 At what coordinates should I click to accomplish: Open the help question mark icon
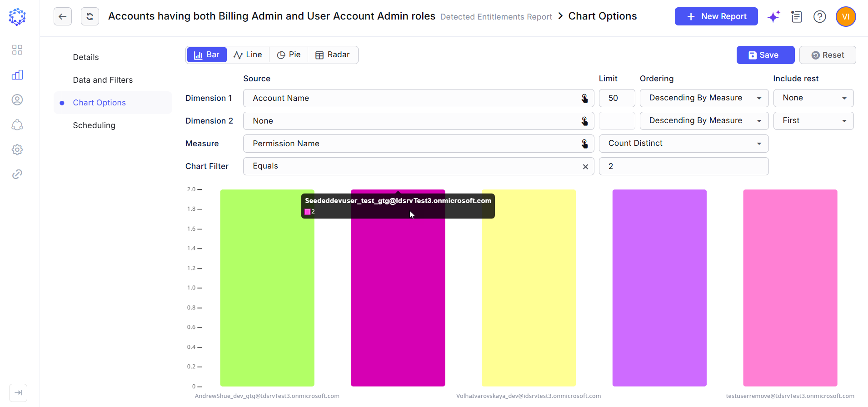tap(820, 17)
